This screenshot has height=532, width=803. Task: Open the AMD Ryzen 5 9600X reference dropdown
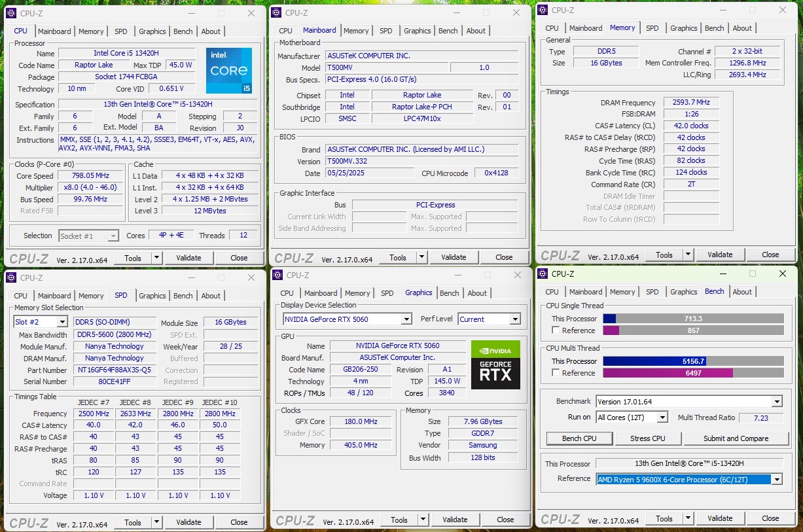tap(777, 480)
